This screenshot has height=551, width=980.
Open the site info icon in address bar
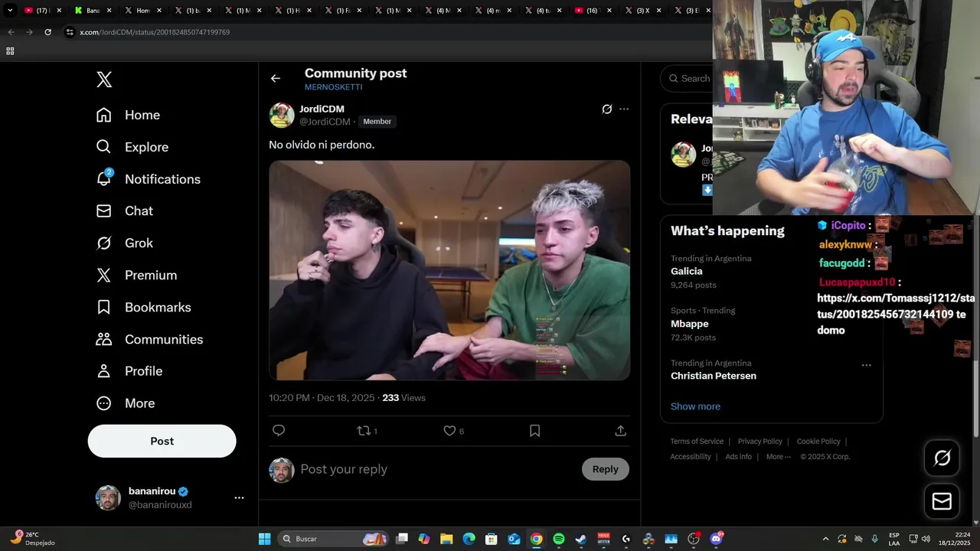tap(70, 32)
